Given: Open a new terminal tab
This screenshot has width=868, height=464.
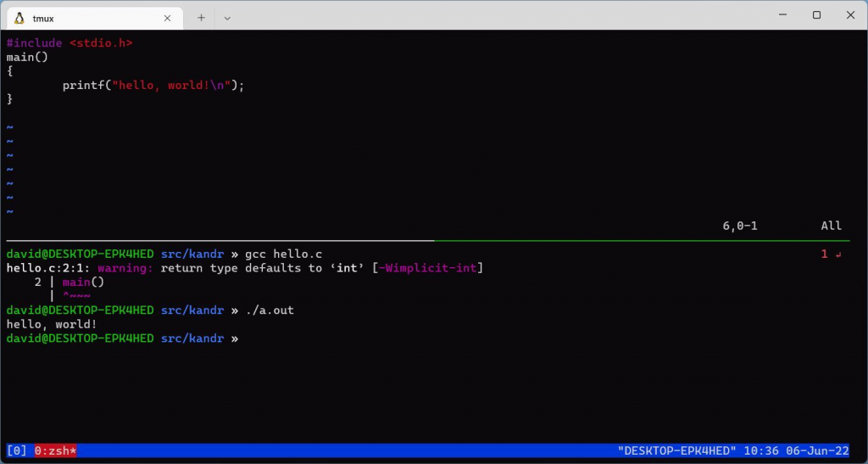Looking at the screenshot, I should 201,18.
